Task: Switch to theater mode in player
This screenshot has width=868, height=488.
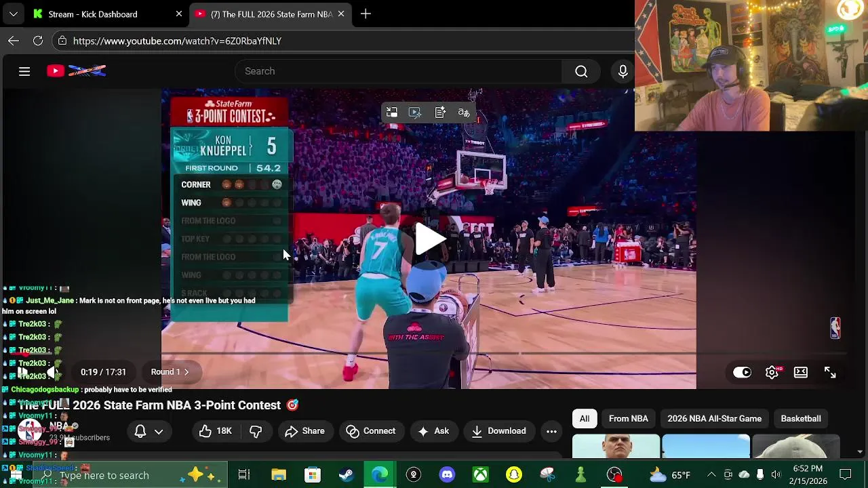Action: [x=801, y=372]
